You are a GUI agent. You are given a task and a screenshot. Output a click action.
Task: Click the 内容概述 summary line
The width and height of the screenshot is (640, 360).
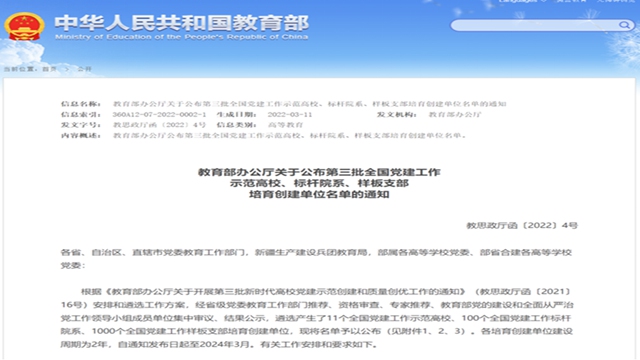pos(289,136)
